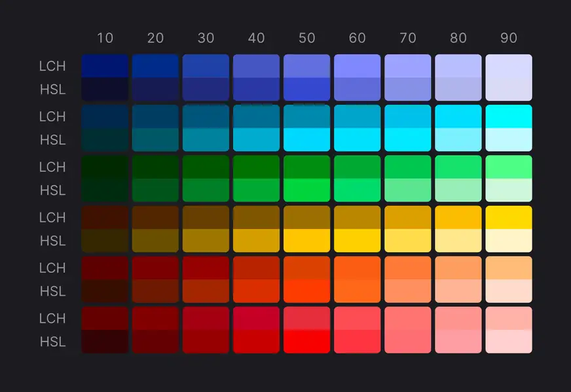Select the "30" column label
Screen dimensions: 571x392
[206, 38]
